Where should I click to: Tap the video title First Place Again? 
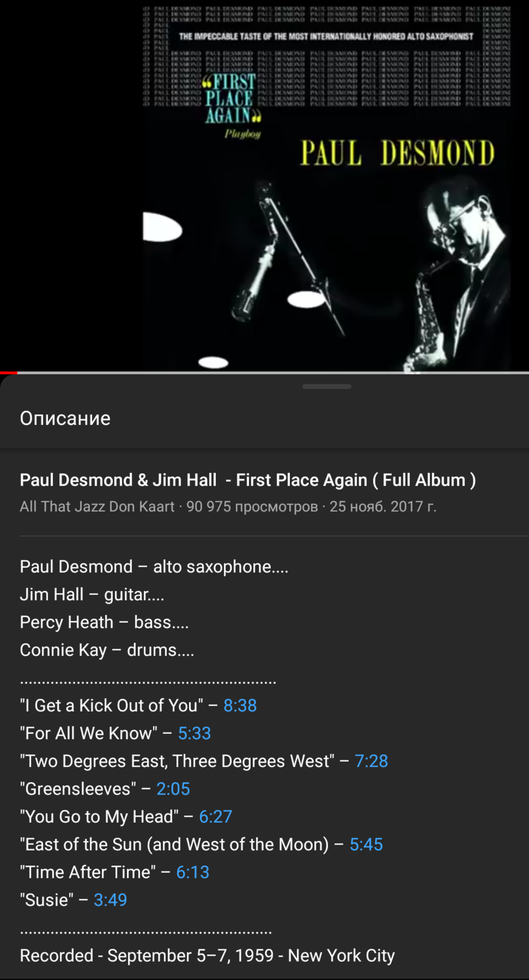248,480
